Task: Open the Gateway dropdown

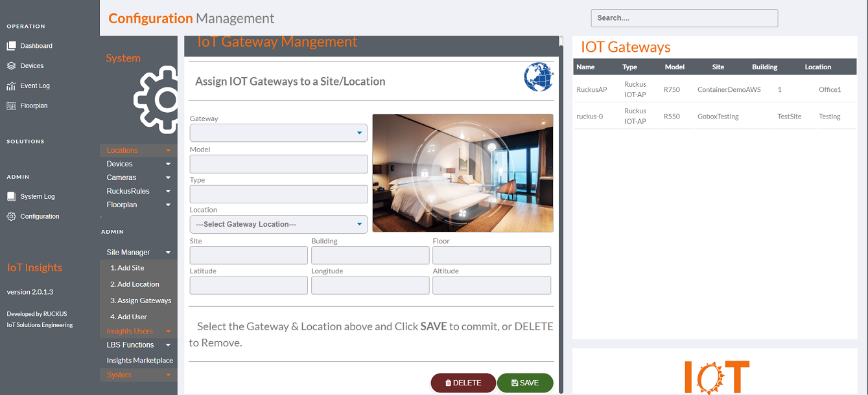Action: pos(279,133)
